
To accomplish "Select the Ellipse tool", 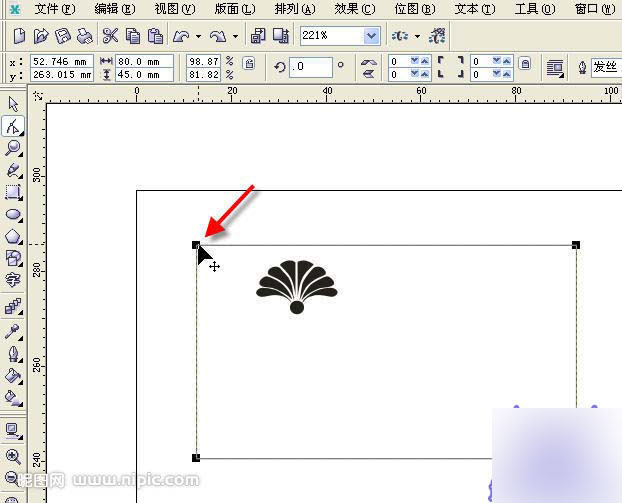I will coord(13,215).
